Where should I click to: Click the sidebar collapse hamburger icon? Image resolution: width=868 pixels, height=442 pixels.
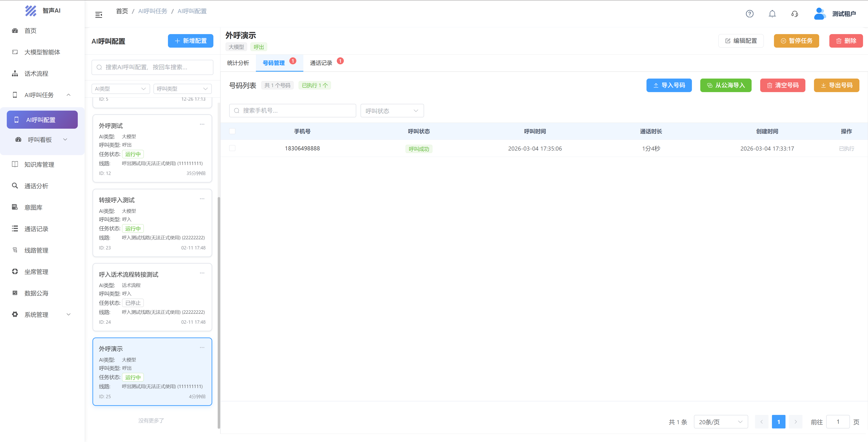point(98,14)
